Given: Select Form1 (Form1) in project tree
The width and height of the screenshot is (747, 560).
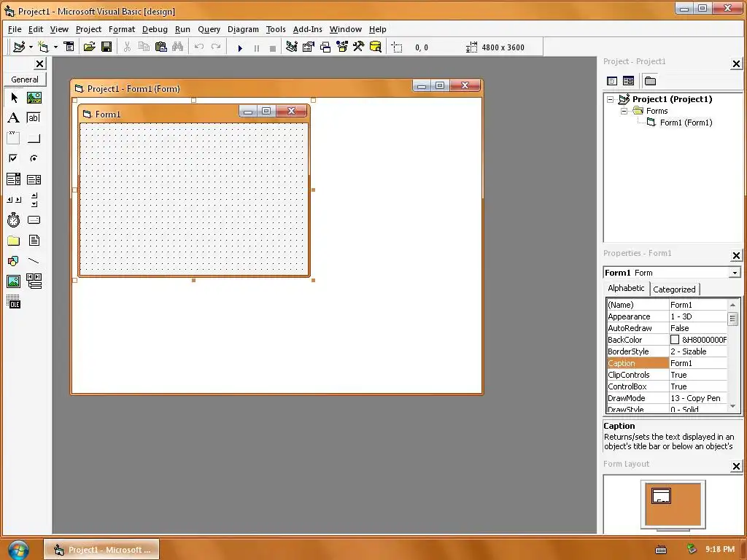Looking at the screenshot, I should [x=686, y=122].
